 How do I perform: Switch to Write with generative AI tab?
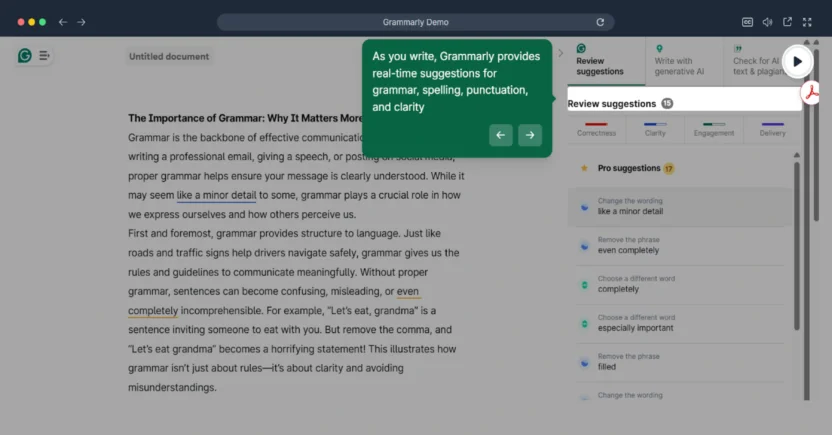[684, 61]
